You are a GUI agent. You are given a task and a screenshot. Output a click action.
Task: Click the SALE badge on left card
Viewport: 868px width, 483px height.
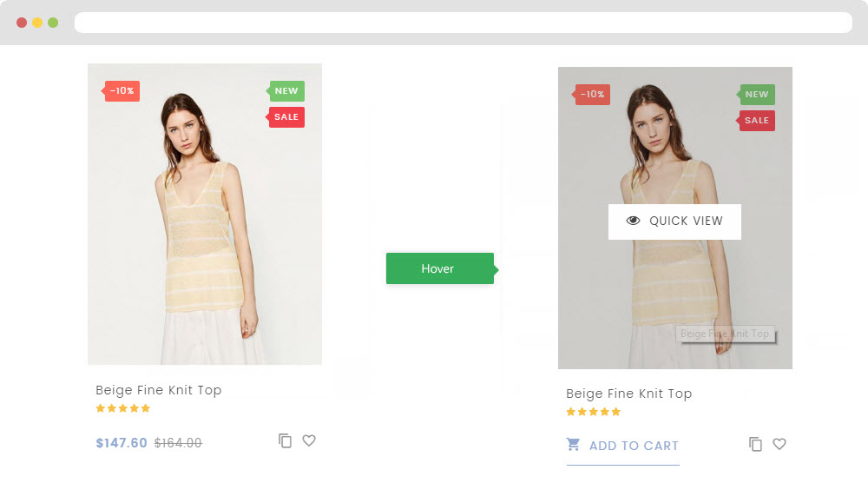pyautogui.click(x=286, y=117)
